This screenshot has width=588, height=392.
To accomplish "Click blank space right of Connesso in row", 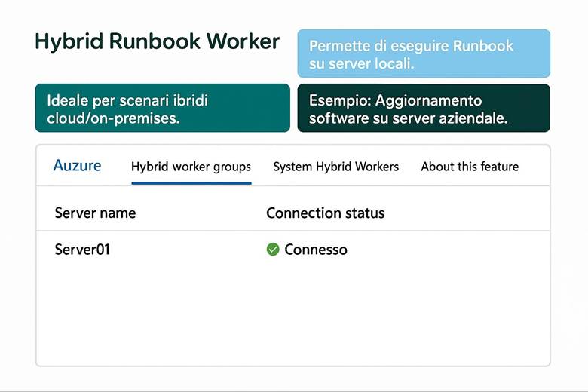I will 452,250.
